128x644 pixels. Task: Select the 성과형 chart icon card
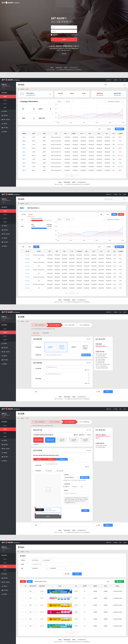tap(79, 347)
